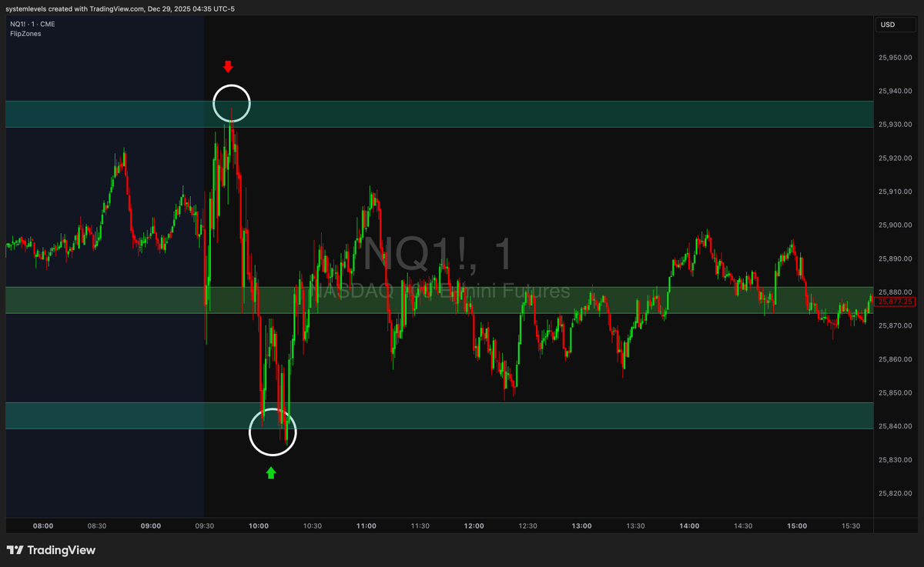Click the 25,870.00 price axis label
The image size is (924, 567).
tap(896, 326)
